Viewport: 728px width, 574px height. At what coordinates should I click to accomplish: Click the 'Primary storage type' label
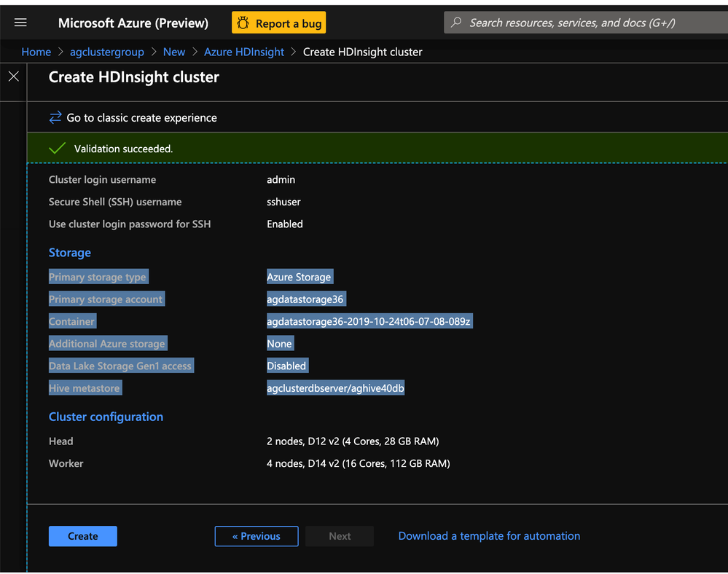[98, 277]
